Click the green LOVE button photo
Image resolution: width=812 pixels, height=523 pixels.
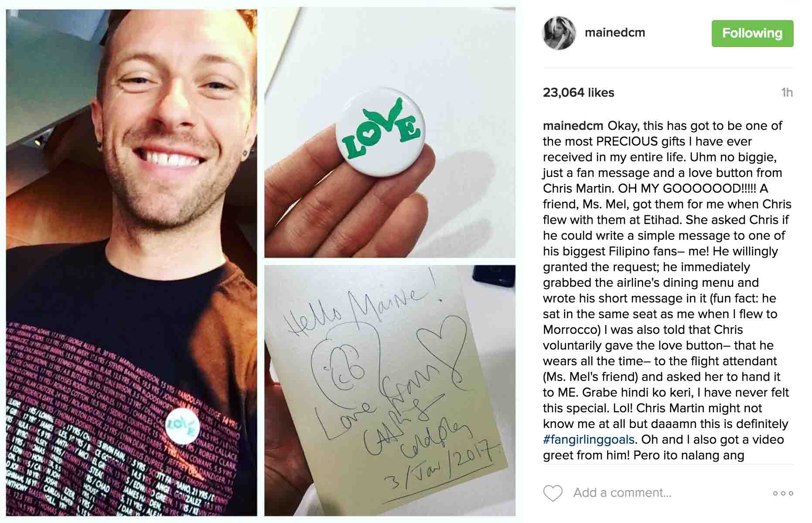pos(389,133)
